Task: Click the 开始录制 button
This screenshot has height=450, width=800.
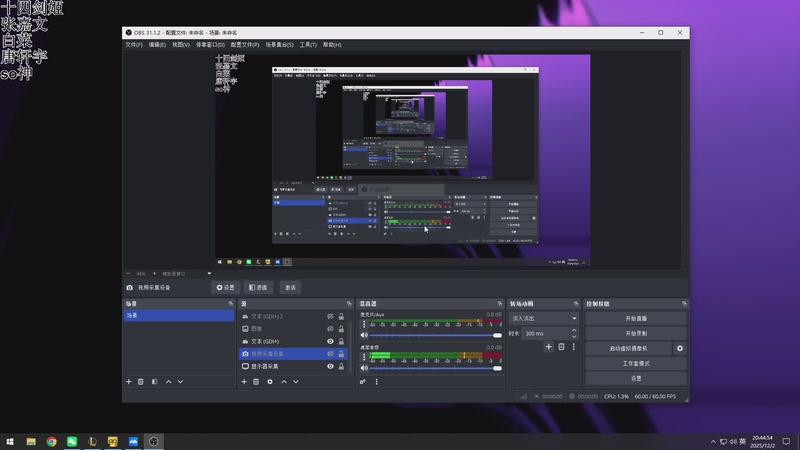Action: tap(636, 333)
